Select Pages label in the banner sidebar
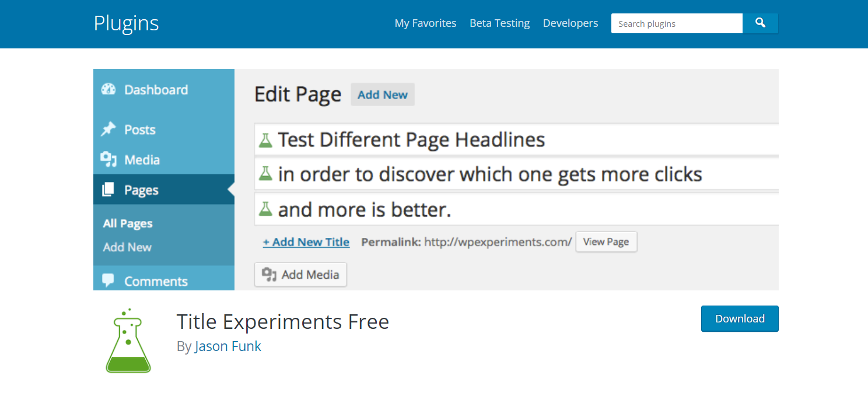The height and width of the screenshot is (400, 868). (x=141, y=190)
